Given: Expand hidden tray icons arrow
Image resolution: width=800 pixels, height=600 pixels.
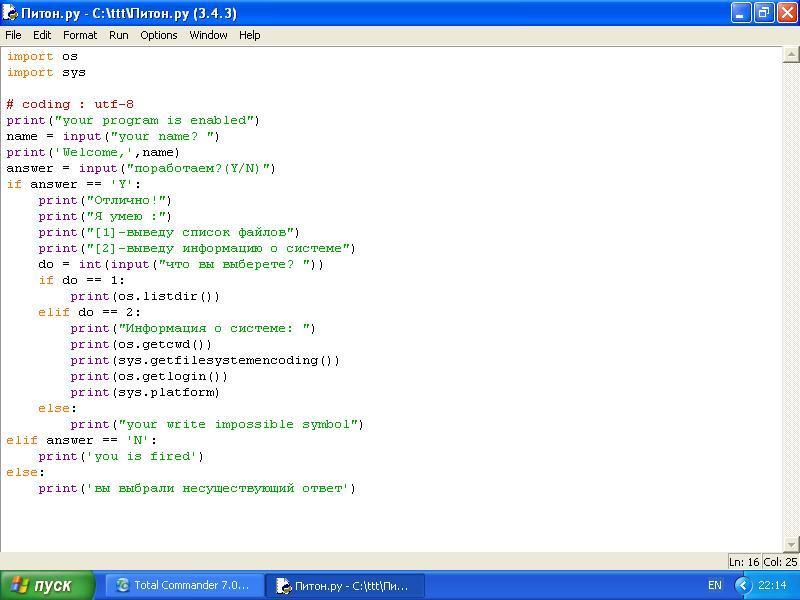Looking at the screenshot, I should [744, 585].
